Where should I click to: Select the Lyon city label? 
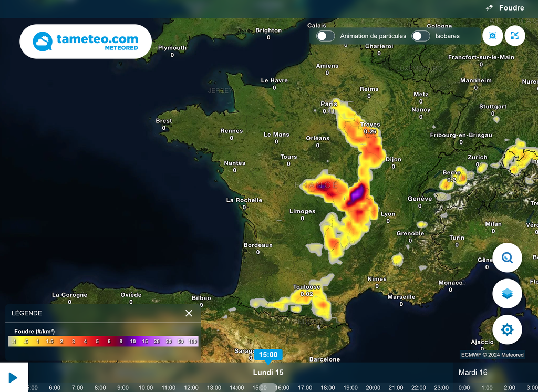(388, 214)
